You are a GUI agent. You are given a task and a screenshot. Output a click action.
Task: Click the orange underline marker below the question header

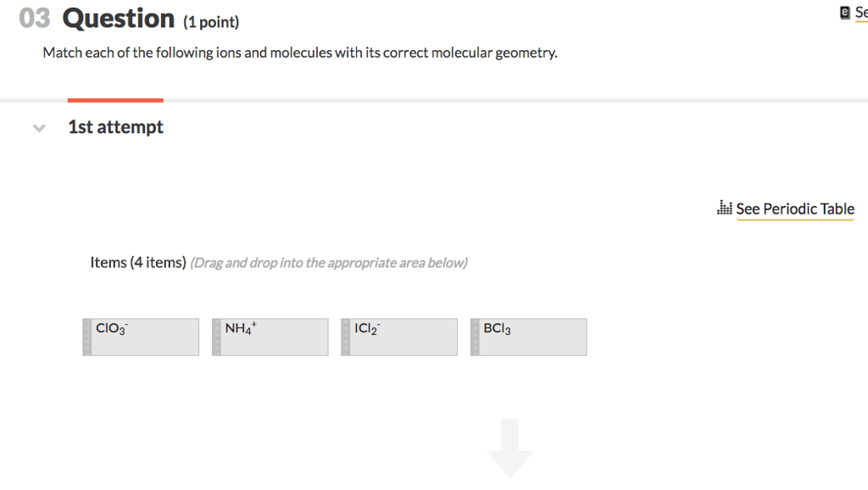(114, 99)
